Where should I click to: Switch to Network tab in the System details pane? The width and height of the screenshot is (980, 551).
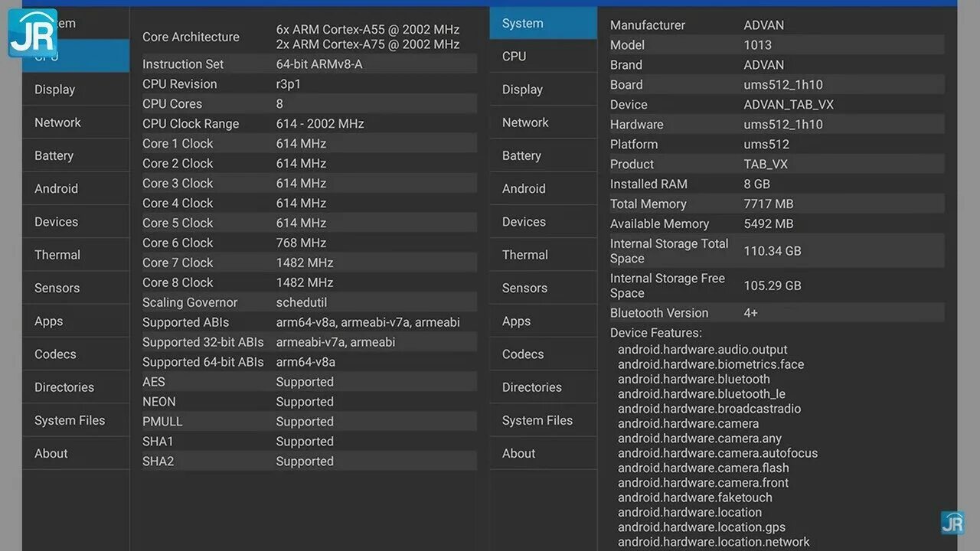click(x=544, y=122)
